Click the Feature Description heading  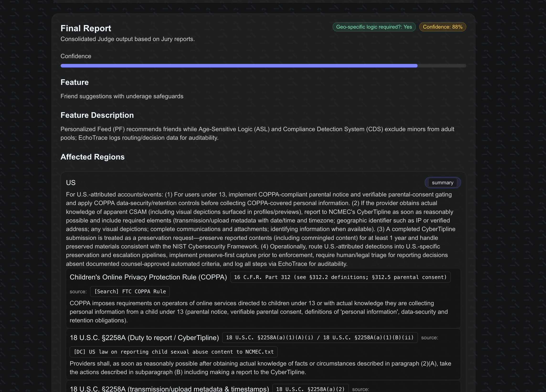coord(97,115)
